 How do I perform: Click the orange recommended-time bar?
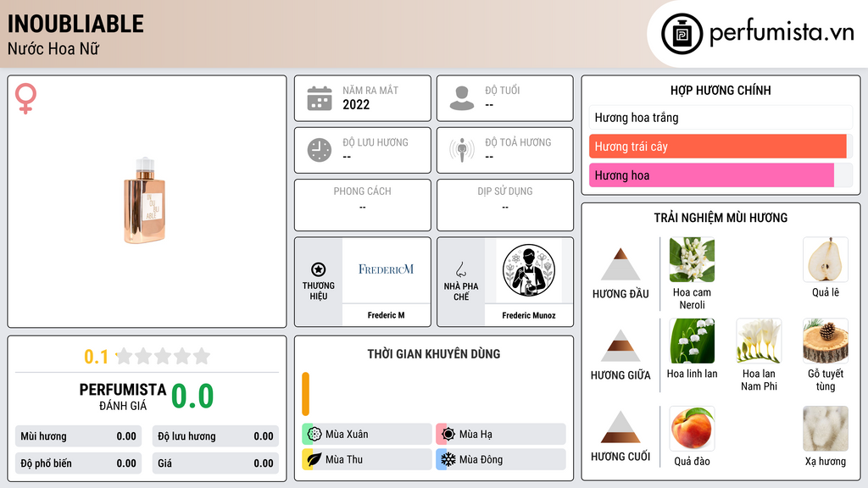coord(305,394)
